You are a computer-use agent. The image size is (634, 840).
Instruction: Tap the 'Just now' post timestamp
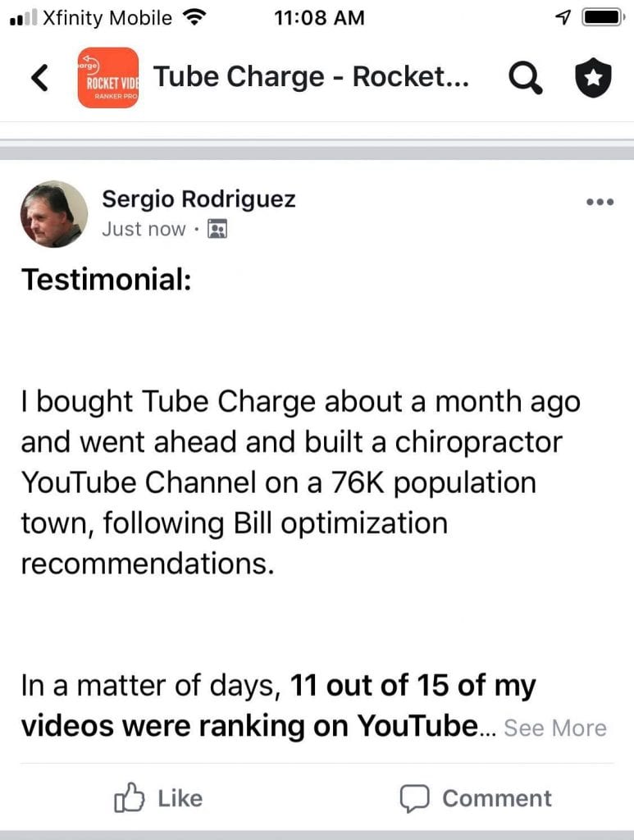[144, 229]
